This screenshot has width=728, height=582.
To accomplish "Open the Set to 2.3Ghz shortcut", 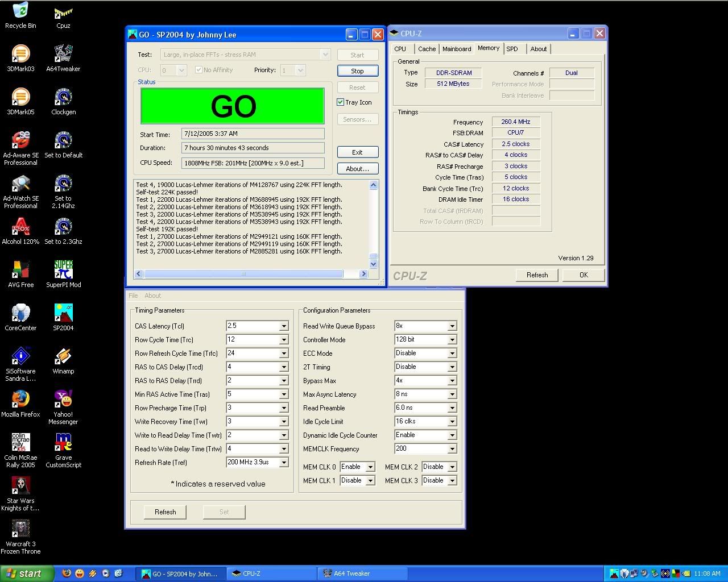I will tap(63, 227).
